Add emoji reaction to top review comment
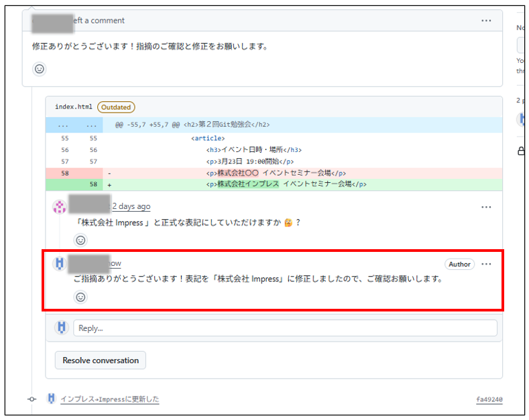Viewport: 529px width, 420px height. [x=40, y=69]
